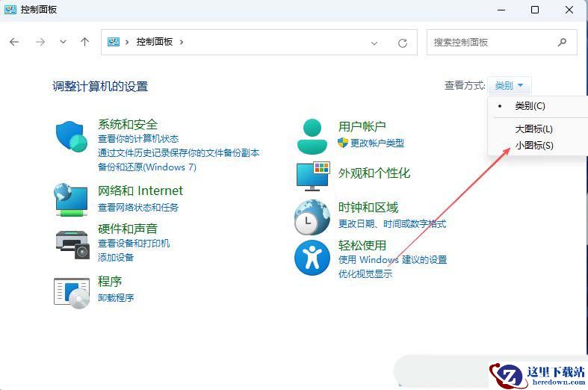
Task: Expand chevron after 控制面板 in address bar
Action: [182, 42]
